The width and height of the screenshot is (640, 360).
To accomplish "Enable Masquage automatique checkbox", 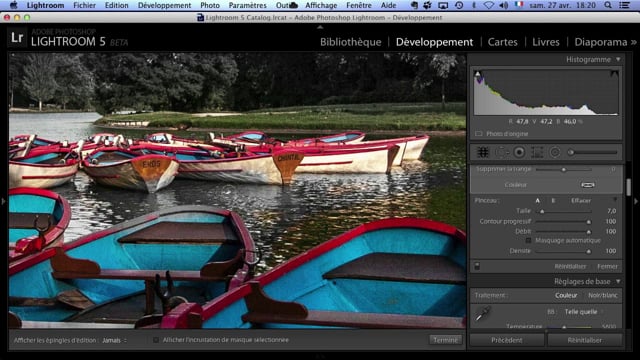I will 528,240.
